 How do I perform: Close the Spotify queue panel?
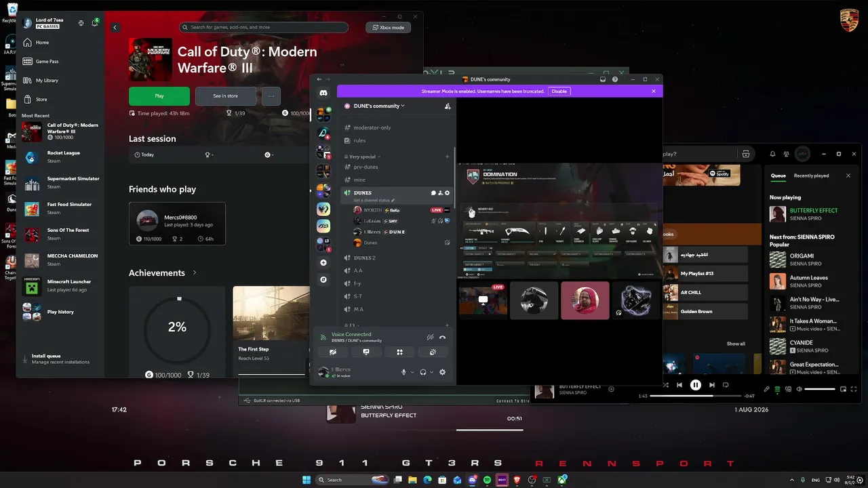tap(848, 176)
